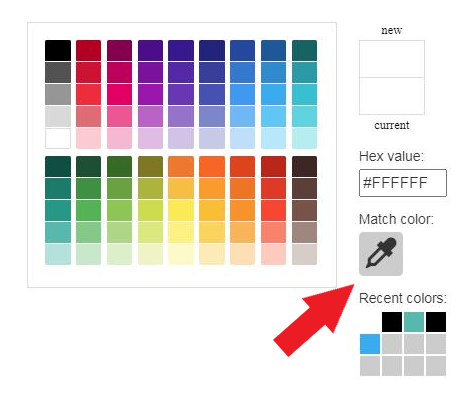Pick the hot pink magenta swatch
This screenshot has height=402, width=474.
click(x=119, y=94)
